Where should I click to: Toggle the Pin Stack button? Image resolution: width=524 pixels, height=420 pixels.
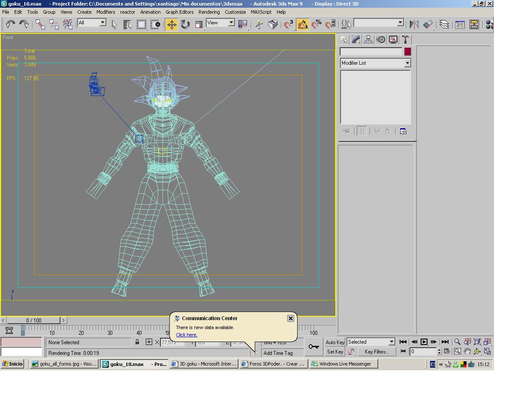point(346,131)
